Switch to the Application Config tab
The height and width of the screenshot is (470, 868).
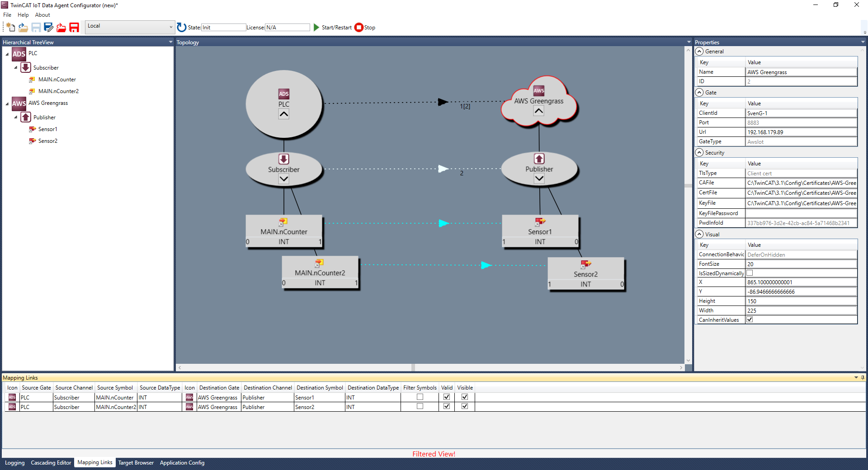pyautogui.click(x=182, y=463)
